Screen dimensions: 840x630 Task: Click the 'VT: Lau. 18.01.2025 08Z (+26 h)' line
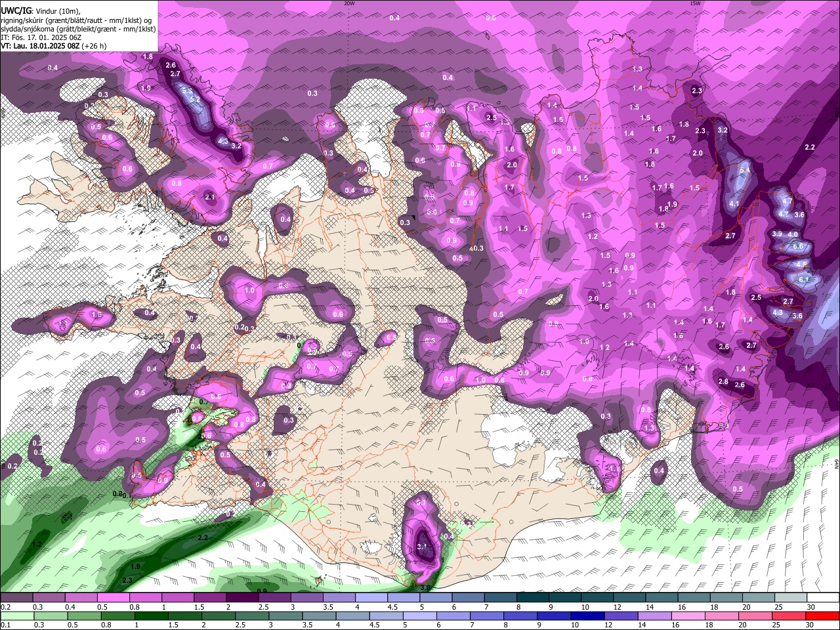[53, 46]
